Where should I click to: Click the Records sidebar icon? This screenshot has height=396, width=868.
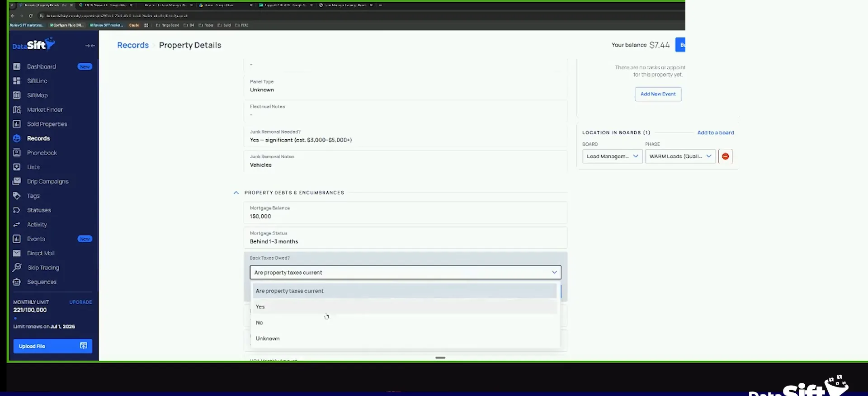pos(17,138)
